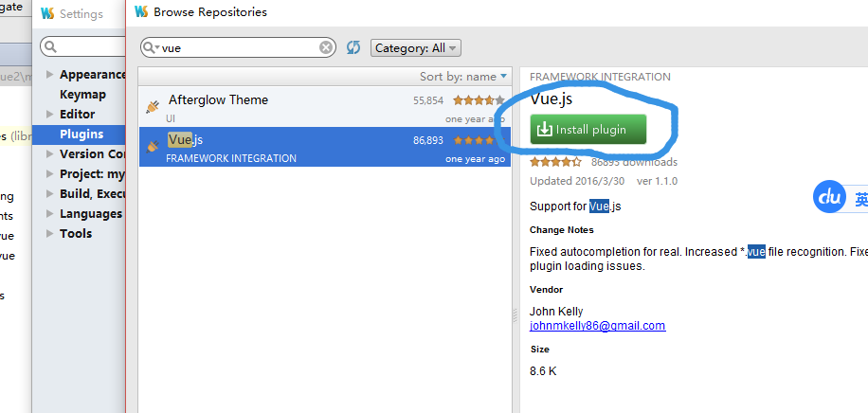868x413 pixels.
Task: Expand the Appearance settings node
Action: coord(50,74)
